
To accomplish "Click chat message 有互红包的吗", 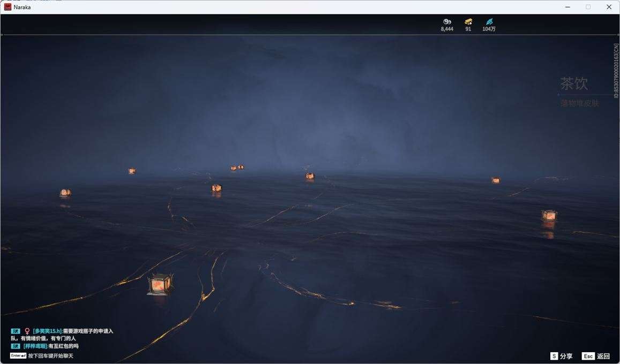I will point(64,346).
